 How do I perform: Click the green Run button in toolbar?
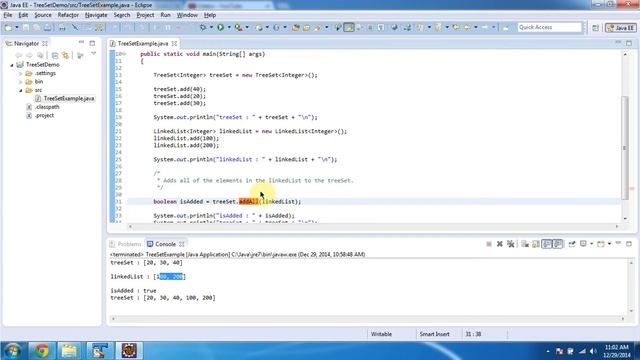click(220, 27)
